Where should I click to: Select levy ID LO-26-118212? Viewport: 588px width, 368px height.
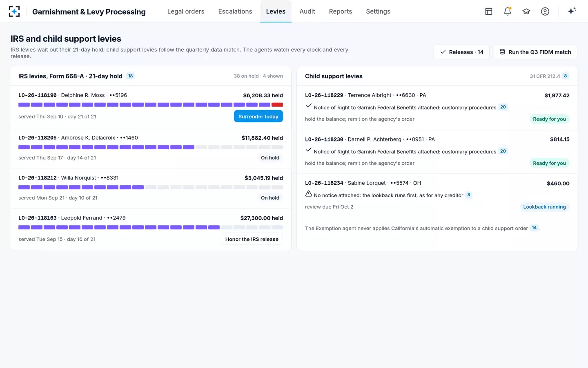(38, 178)
